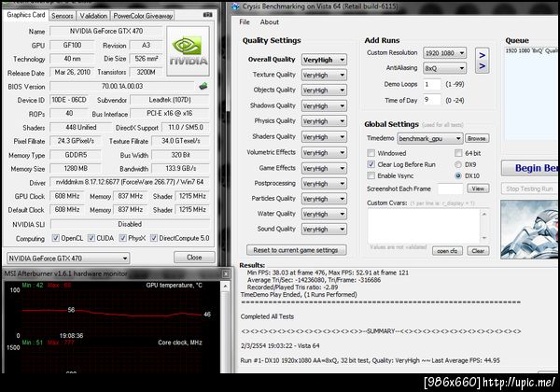560x392 pixels.
Task: Click the GPU-Z Close button
Action: 194,258
